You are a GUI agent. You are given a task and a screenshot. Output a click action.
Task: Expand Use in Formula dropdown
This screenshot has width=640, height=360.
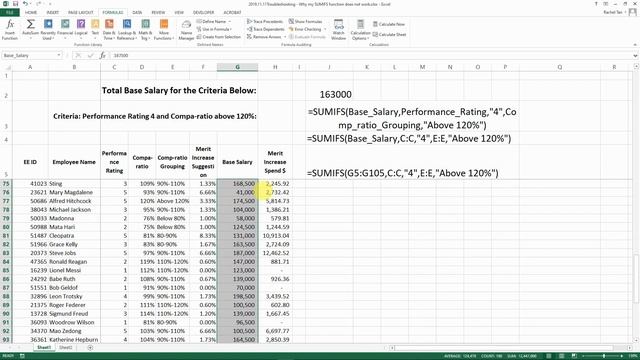click(214, 29)
